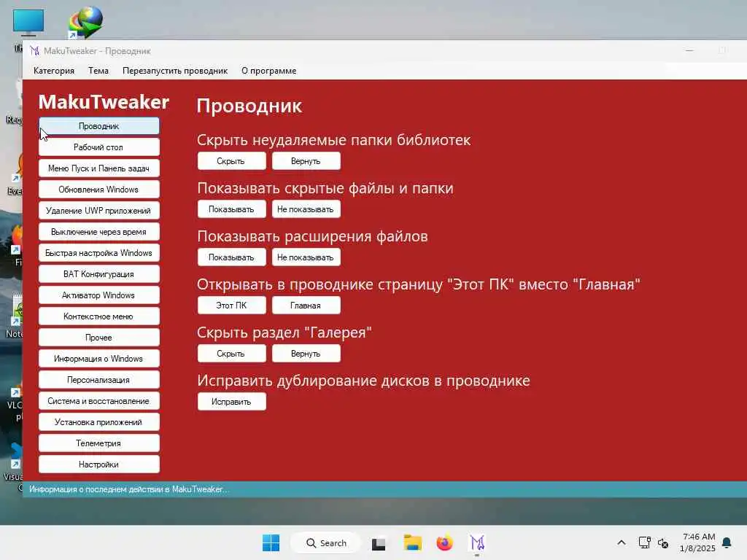This screenshot has width=747, height=560.
Task: Click the muted volume tray icon
Action: (662, 542)
